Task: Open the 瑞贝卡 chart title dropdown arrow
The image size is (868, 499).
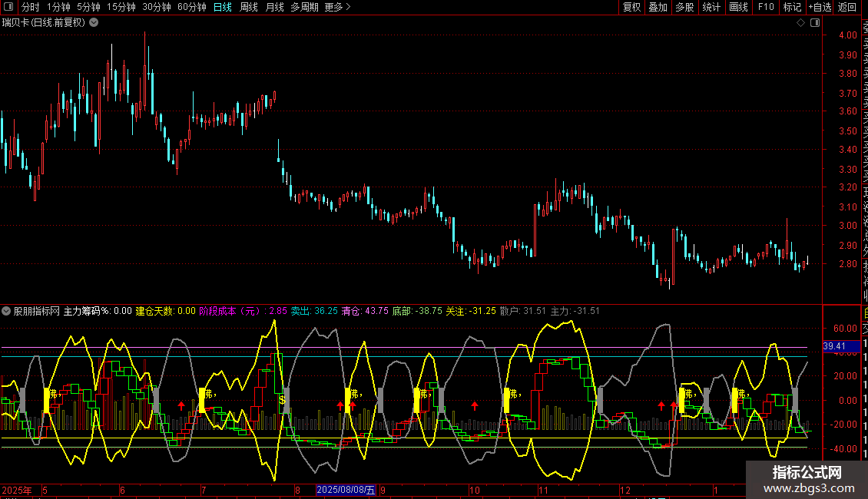Action: click(x=94, y=22)
